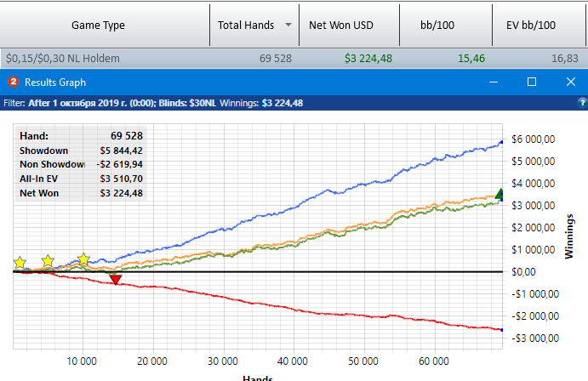Click the filter description text in blue bar
Image resolution: width=588 pixels, height=381 pixels.
tap(153, 103)
